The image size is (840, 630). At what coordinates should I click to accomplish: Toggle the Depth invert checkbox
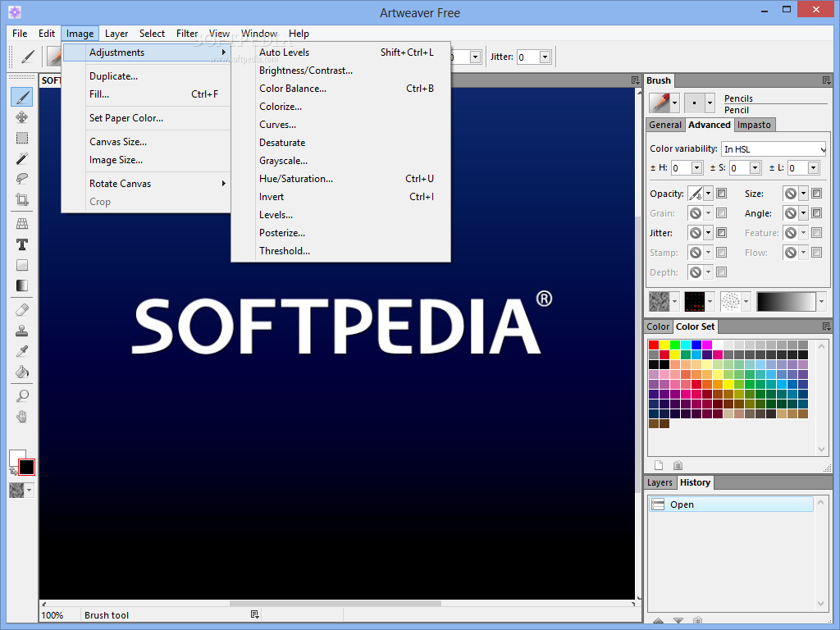coord(722,272)
